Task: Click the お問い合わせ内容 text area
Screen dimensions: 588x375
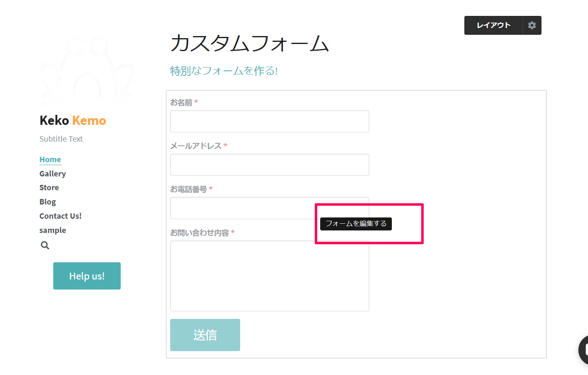Action: (269, 276)
